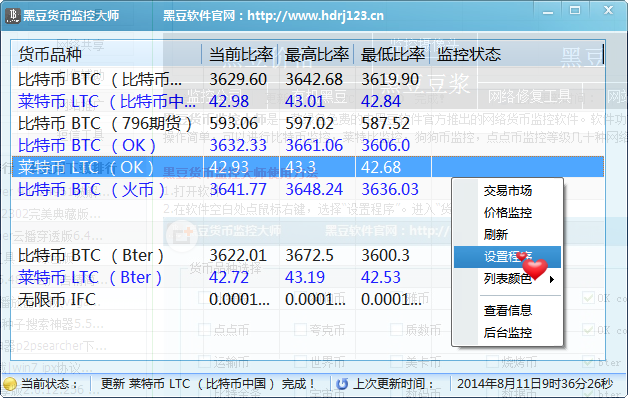This screenshot has width=628, height=398.
Task: Select 查看信息 in the context menu
Action: [507, 311]
